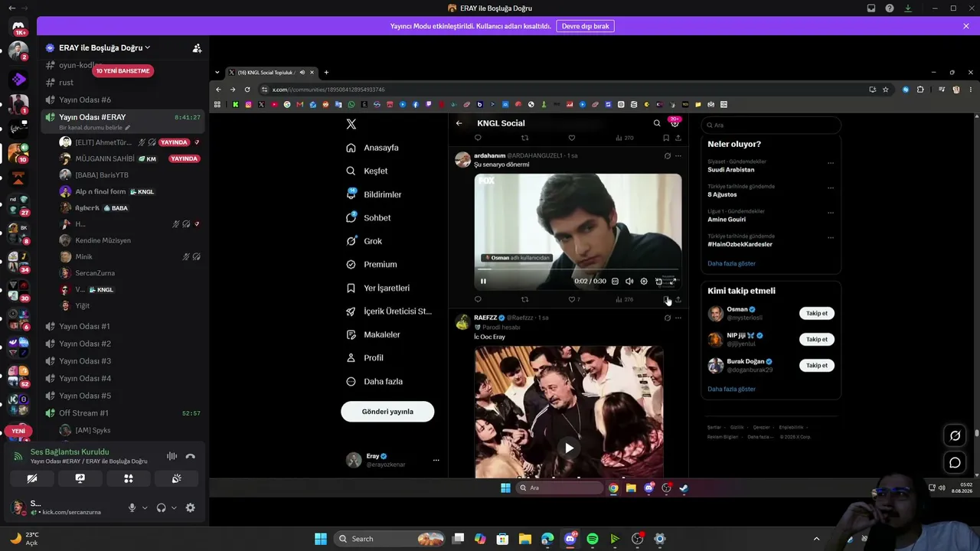Viewport: 980px width, 551px height.
Task: Open ardahanım video settings gear
Action: tap(644, 281)
